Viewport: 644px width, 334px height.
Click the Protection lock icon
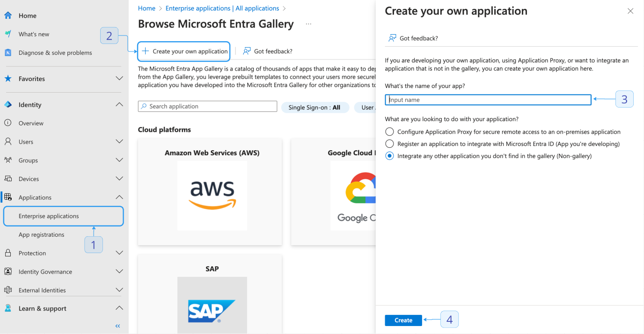point(8,253)
